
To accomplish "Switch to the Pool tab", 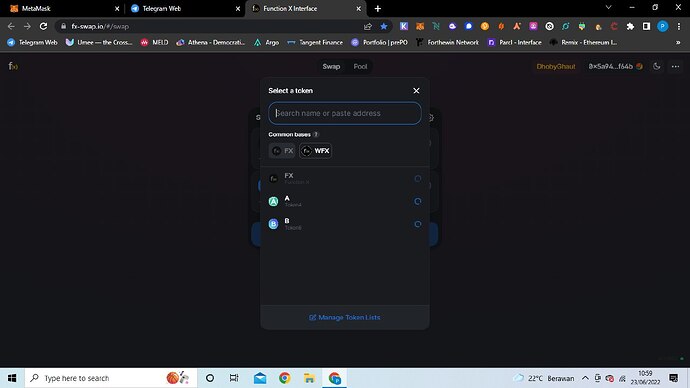I will tap(360, 66).
